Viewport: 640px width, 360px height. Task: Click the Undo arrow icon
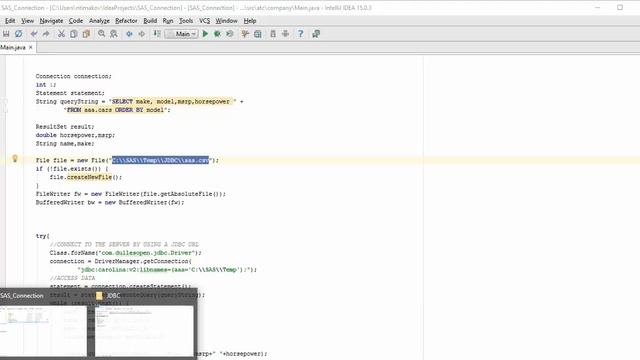pos(34,34)
